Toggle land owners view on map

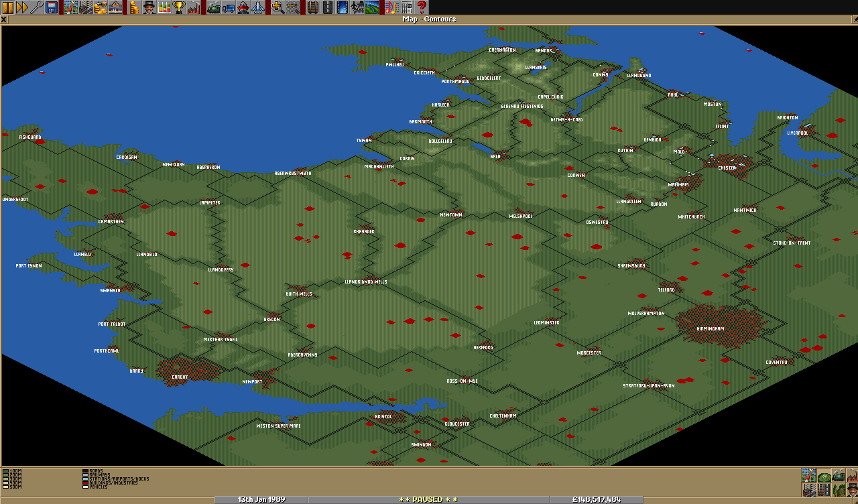point(852,490)
